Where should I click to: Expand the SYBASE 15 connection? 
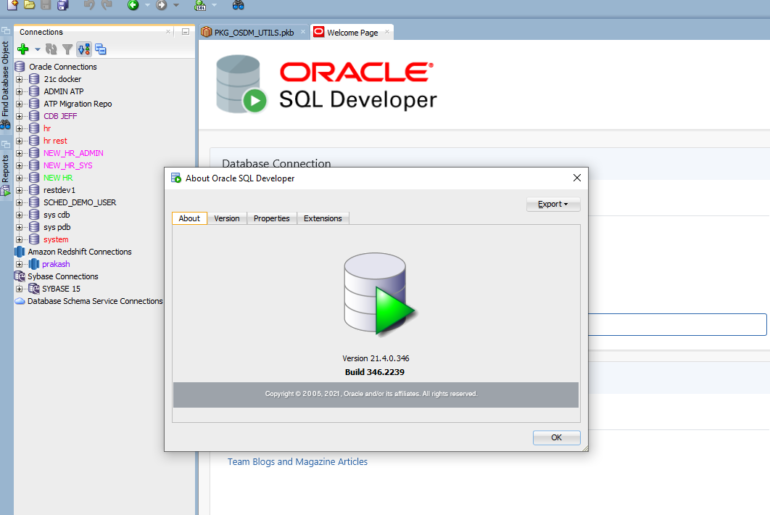[x=19, y=289]
